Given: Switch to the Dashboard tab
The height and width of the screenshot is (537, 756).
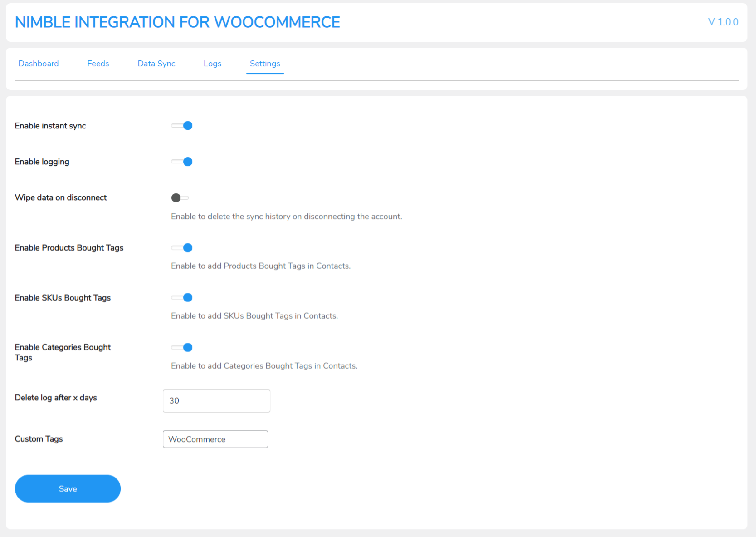Looking at the screenshot, I should click(x=38, y=64).
